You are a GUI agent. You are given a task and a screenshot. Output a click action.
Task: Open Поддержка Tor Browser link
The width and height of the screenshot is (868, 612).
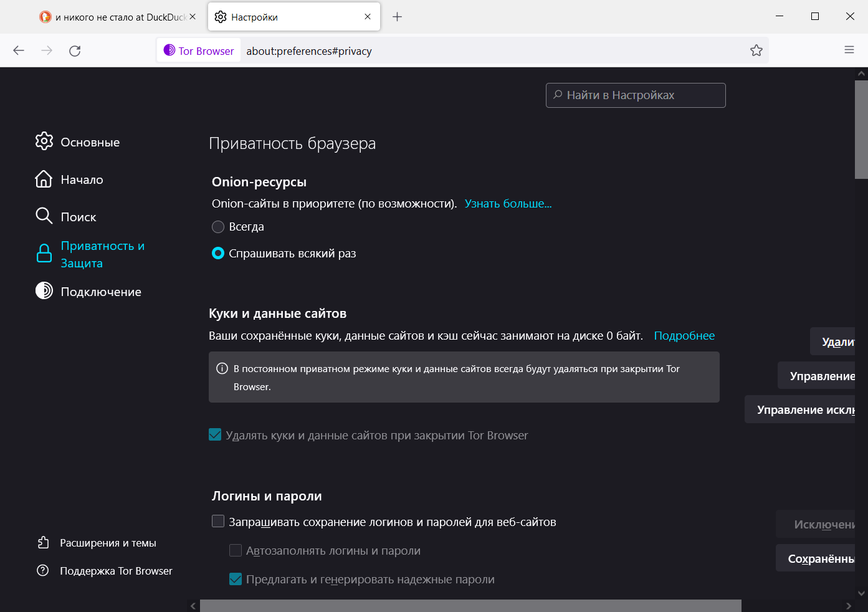[116, 571]
